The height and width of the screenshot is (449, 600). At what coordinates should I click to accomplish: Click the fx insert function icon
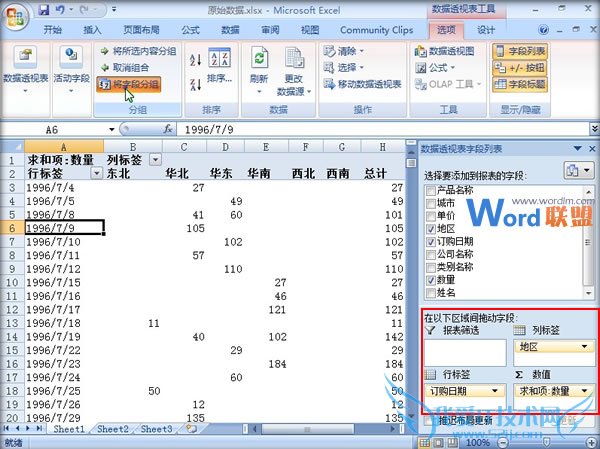(x=168, y=129)
